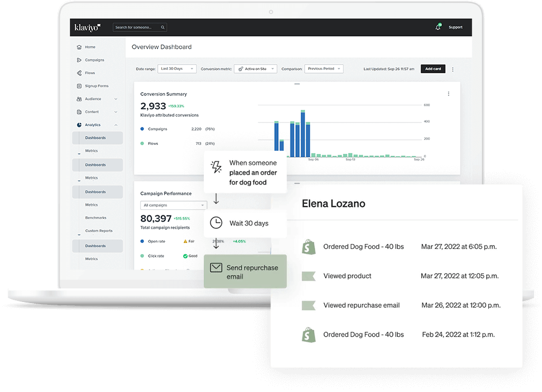Open the Conversion metric dropdown
Image resolution: width=542 pixels, height=392 pixels.
pos(255,69)
